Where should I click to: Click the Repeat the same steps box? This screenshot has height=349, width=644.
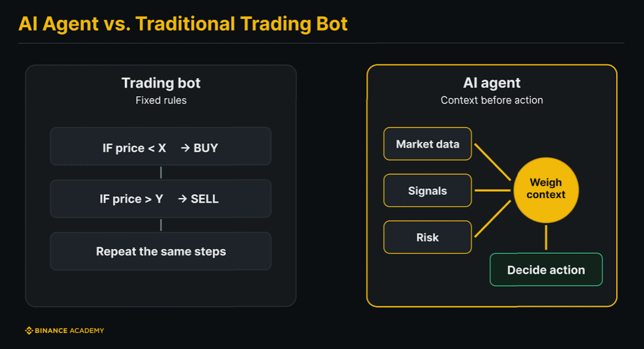161,251
